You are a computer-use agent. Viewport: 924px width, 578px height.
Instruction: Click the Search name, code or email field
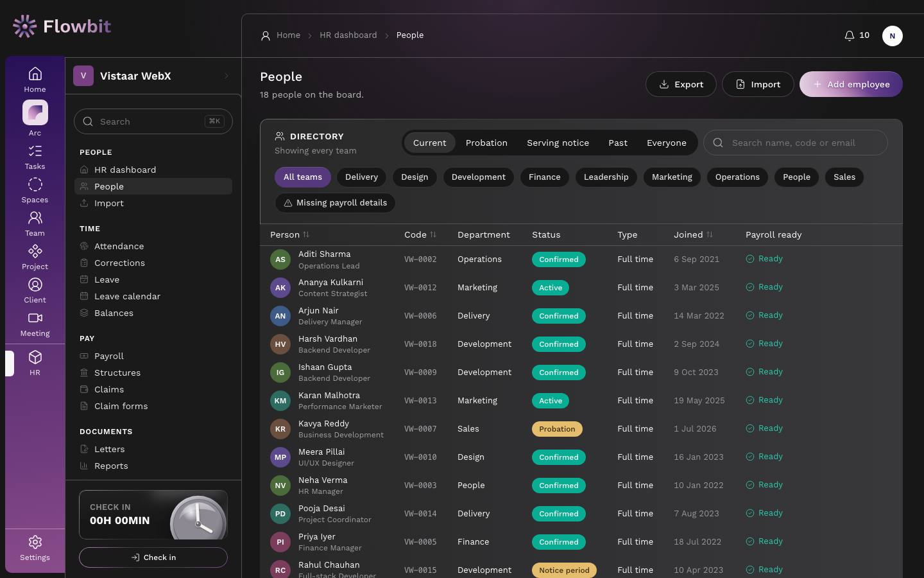796,143
